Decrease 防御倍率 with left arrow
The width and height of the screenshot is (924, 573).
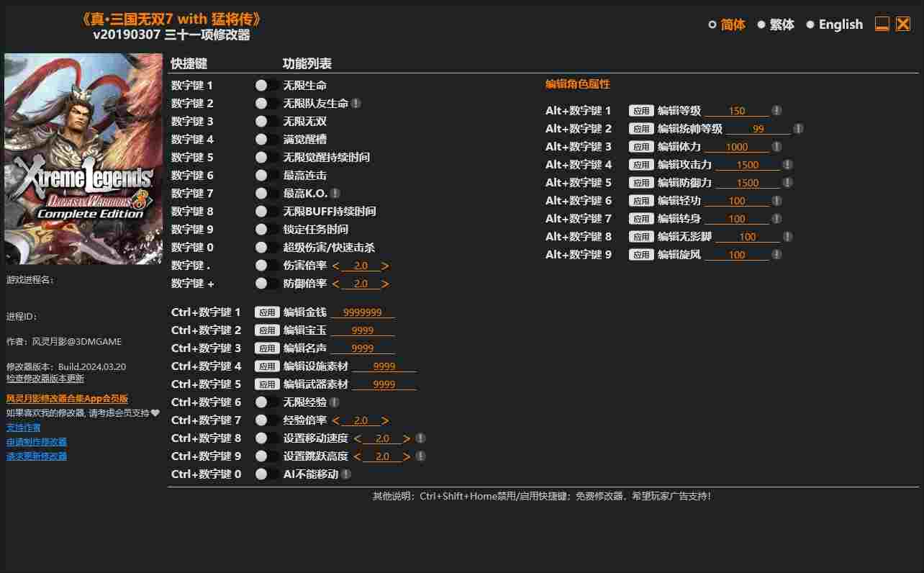coord(336,284)
